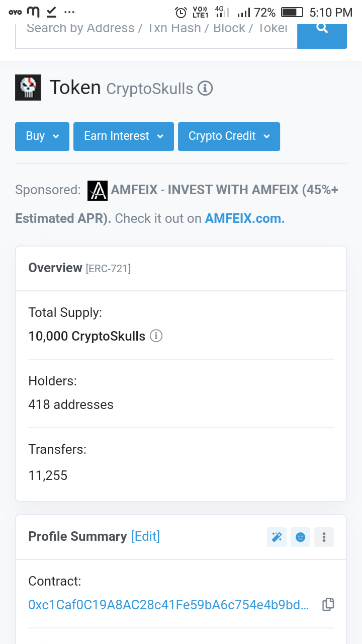The image size is (362, 644).
Task: Follow the AMFEIX.com sponsored link
Action: [245, 219]
